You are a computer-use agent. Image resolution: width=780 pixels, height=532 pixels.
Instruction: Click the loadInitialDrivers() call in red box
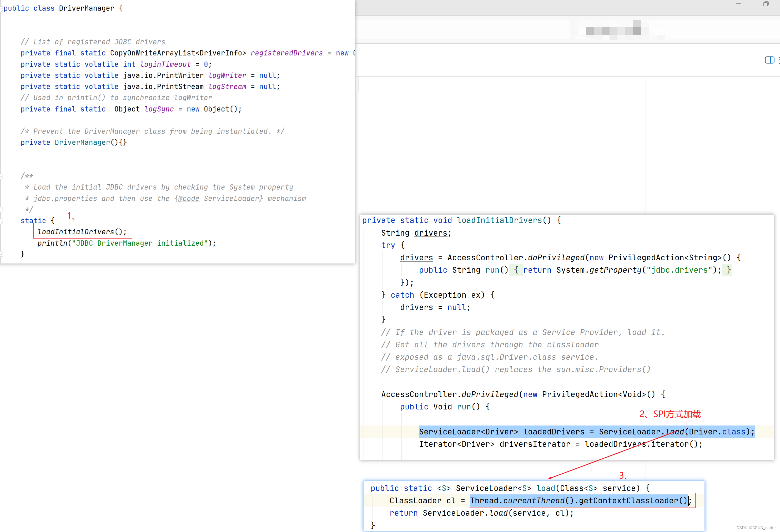(x=82, y=232)
